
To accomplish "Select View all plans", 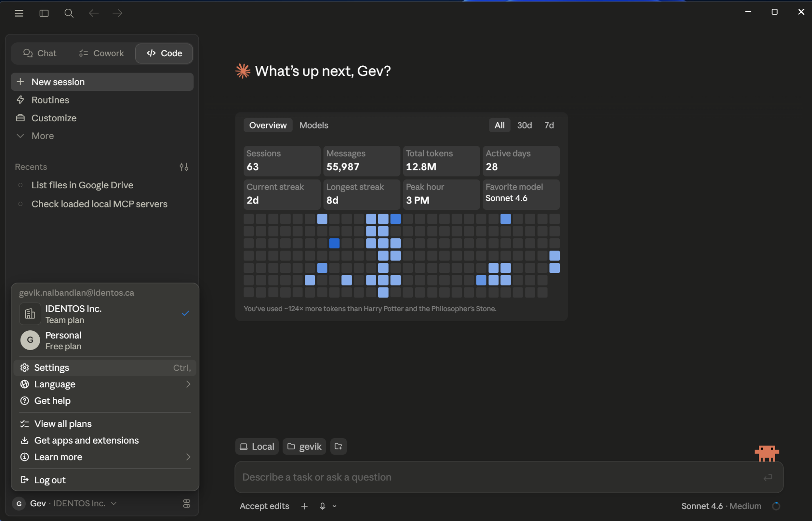I will point(105,424).
